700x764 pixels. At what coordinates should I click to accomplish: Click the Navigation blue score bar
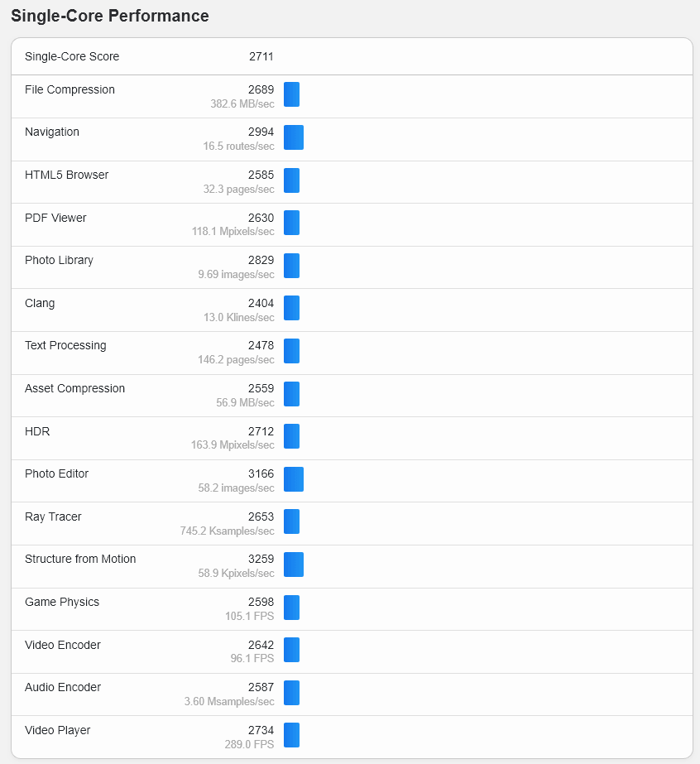pyautogui.click(x=294, y=137)
